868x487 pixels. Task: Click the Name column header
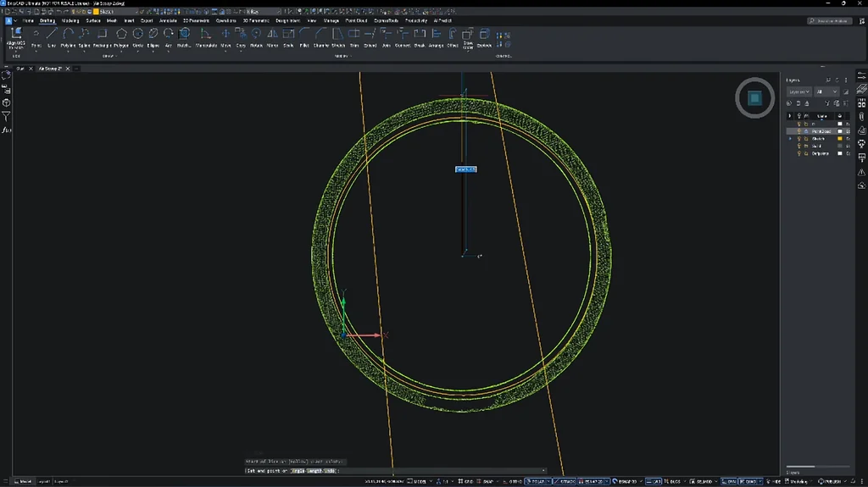tap(821, 116)
